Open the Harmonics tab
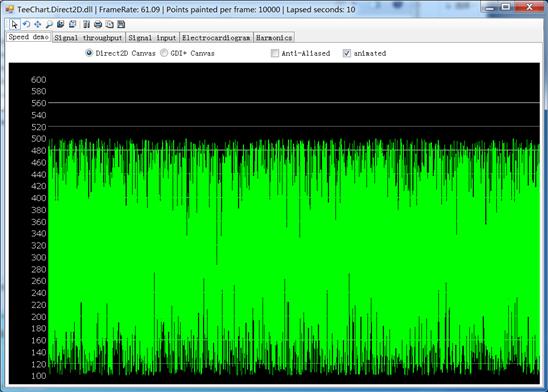Viewport: 548px width, 392px height. (274, 38)
